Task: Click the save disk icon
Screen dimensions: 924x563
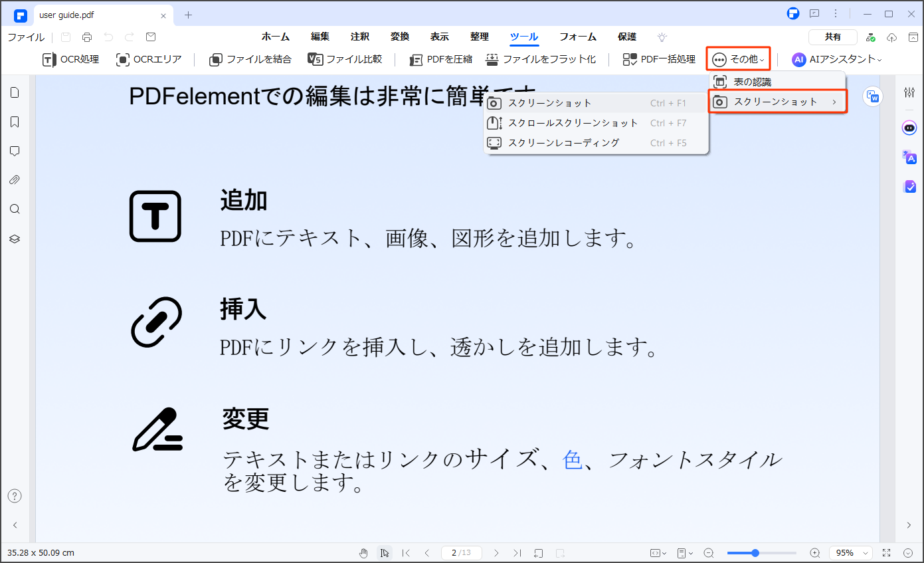Action: click(66, 37)
